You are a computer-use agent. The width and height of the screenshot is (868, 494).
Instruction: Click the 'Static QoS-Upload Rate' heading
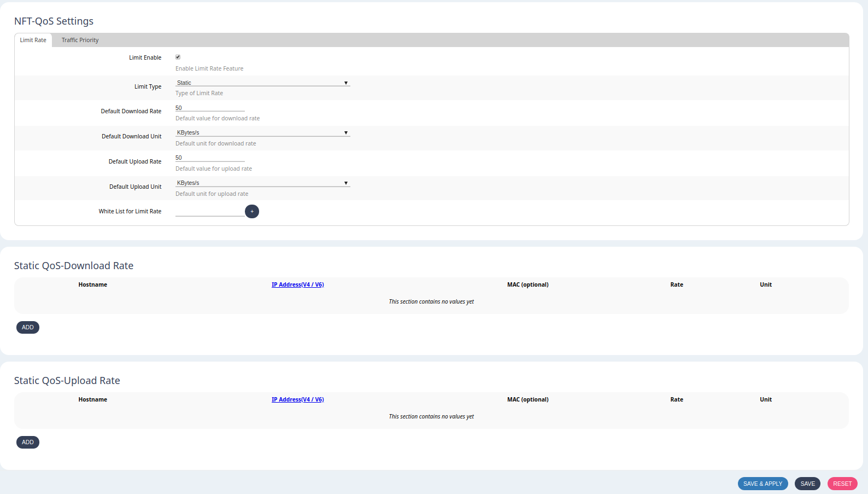[x=67, y=381]
